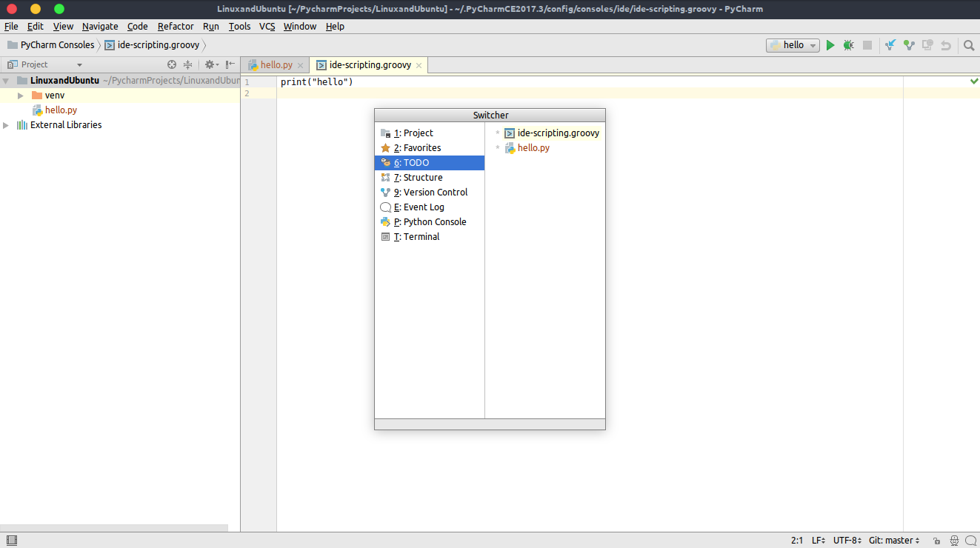
Task: Switch to the hello.py tab
Action: coord(273,64)
